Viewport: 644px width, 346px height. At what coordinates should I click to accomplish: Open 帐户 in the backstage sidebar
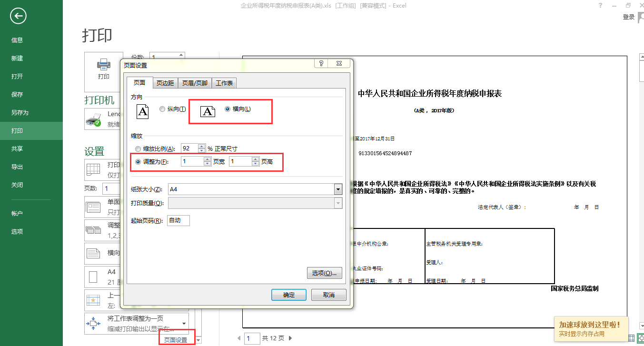[31, 214]
